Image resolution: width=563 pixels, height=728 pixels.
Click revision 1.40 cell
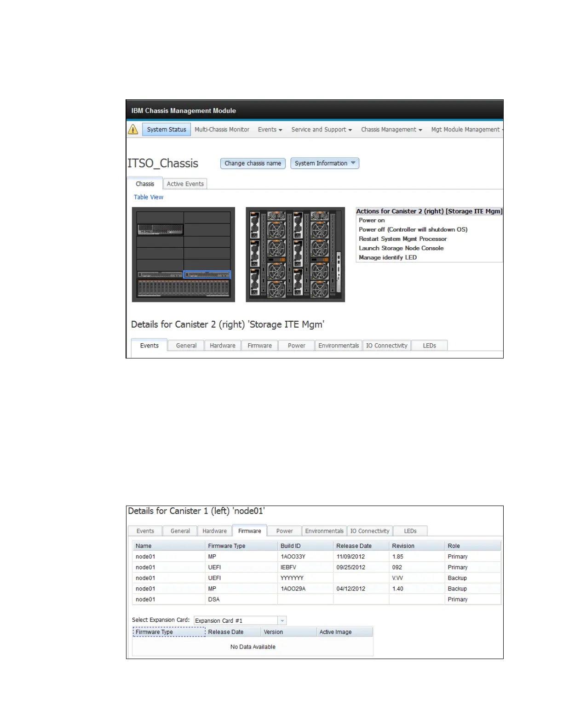click(x=417, y=589)
